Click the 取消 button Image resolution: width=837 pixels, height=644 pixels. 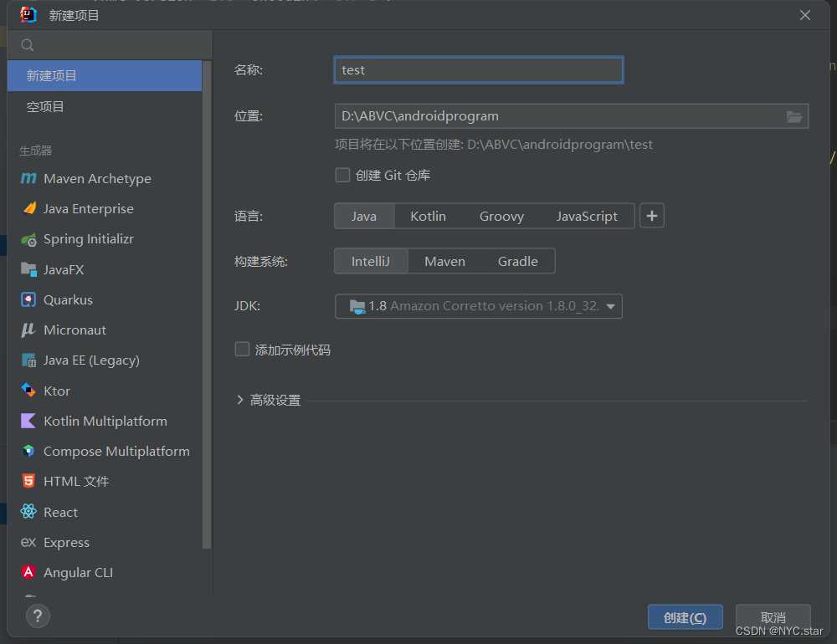772,616
